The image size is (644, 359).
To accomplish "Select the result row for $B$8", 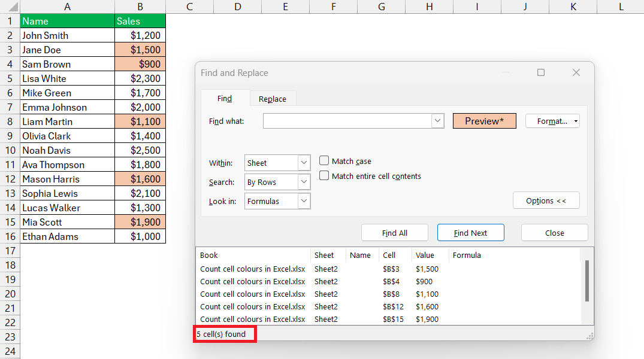I will pos(389,294).
